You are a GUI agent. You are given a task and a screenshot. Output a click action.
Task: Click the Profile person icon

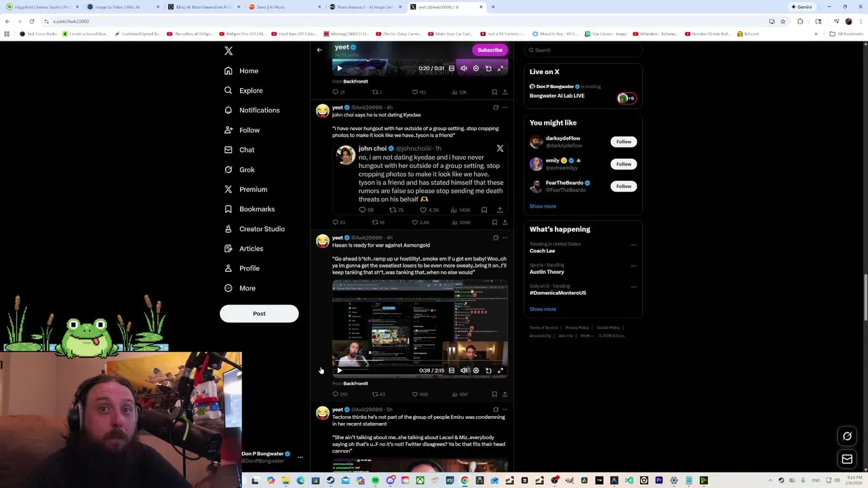[229, 268]
